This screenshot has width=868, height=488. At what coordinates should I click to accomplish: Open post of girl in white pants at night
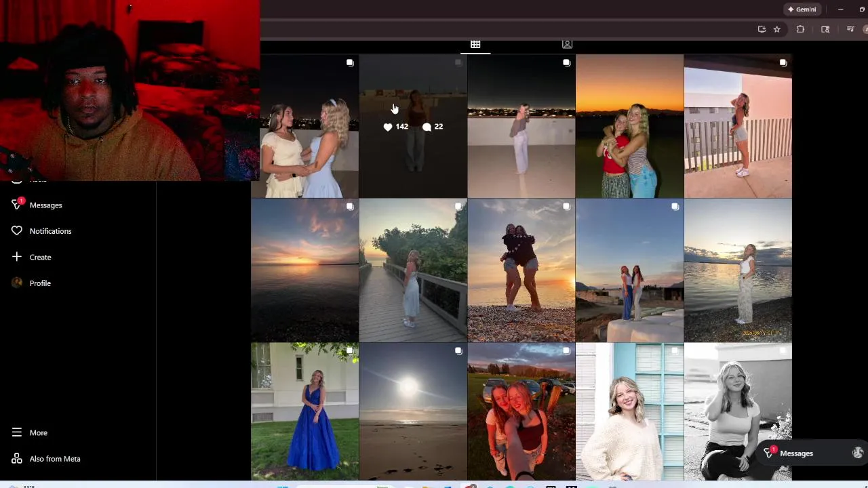click(x=521, y=126)
